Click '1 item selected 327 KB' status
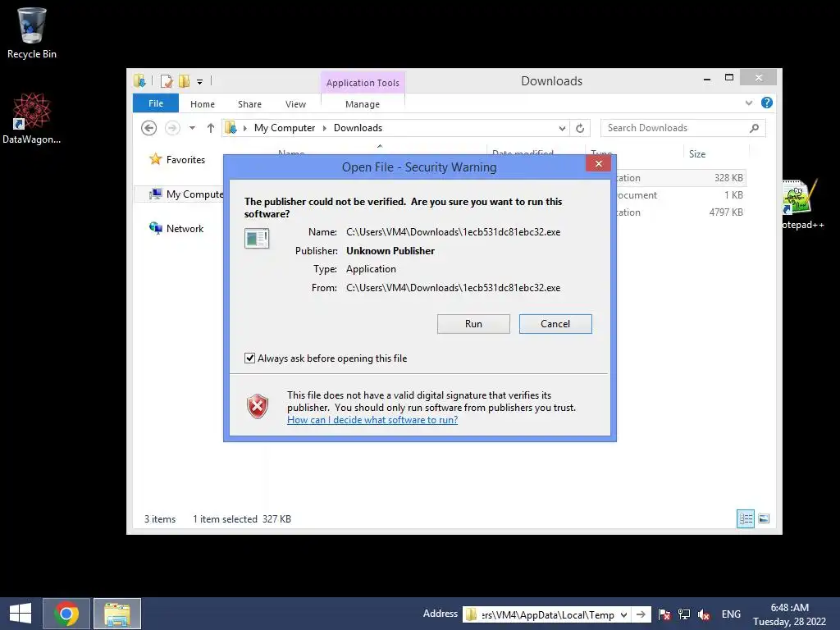The width and height of the screenshot is (840, 630). 242,519
